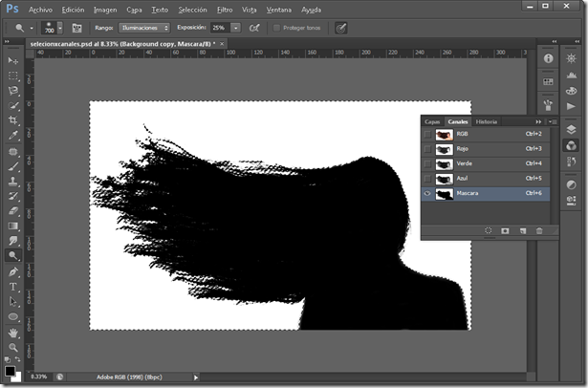Open the Info panel icon

click(548, 58)
